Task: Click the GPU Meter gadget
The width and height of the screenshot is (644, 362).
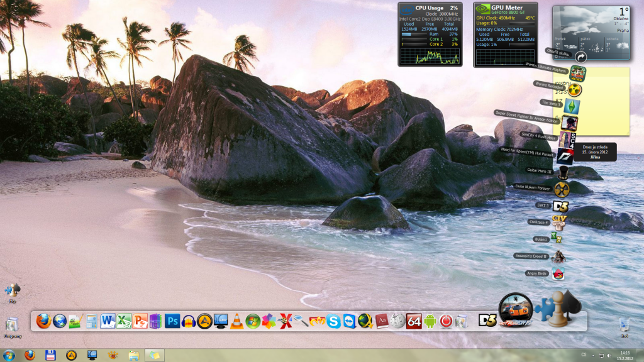Action: coord(506,35)
